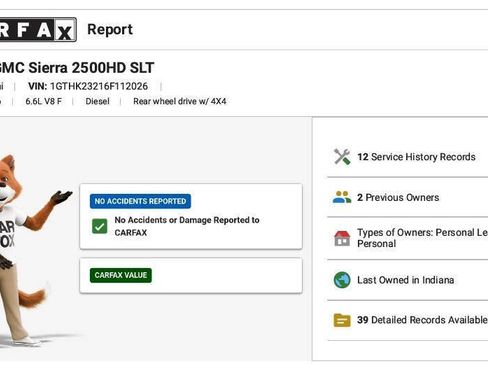Select Last Owned in Indiana row

[x=405, y=280]
